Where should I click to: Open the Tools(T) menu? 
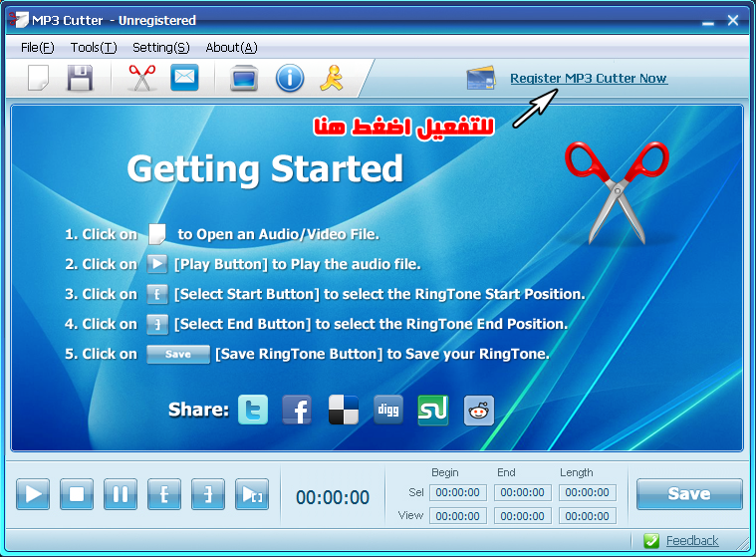(94, 47)
